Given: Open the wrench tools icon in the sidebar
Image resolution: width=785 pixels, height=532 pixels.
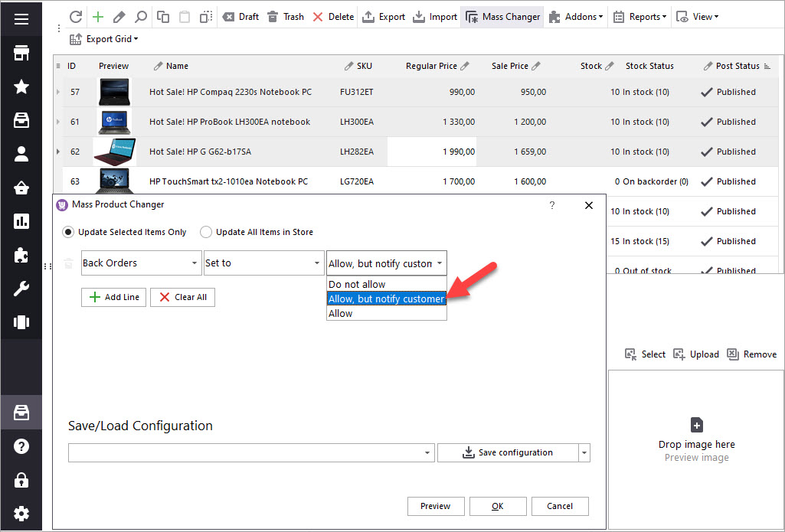Looking at the screenshot, I should tap(21, 289).
